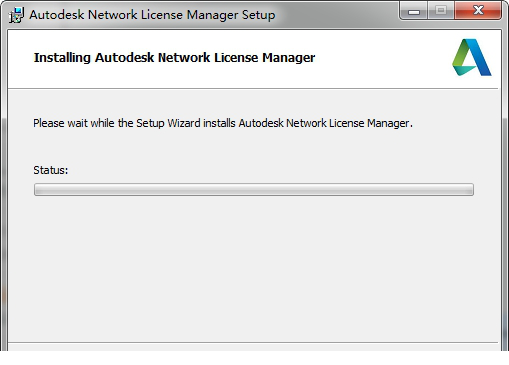Click the Installing Autodesk Network License Manager heading
Screen dimensions: 509x365
tap(174, 58)
